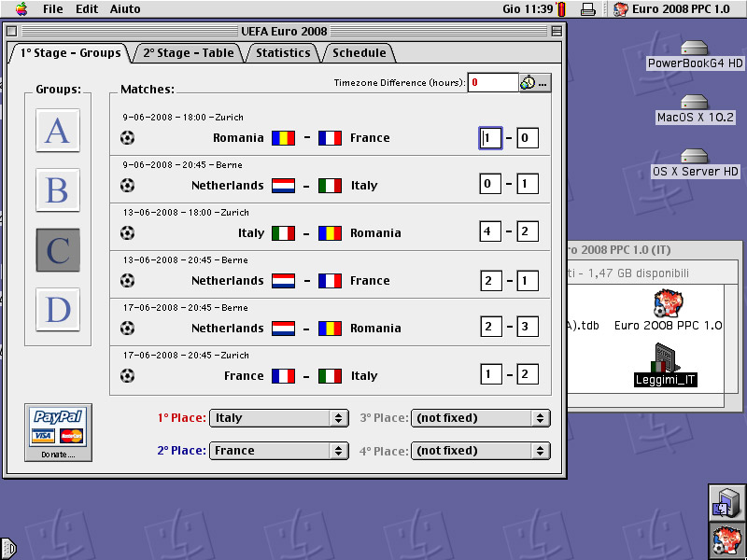Click Netherlands' score field against France

[x=491, y=281]
